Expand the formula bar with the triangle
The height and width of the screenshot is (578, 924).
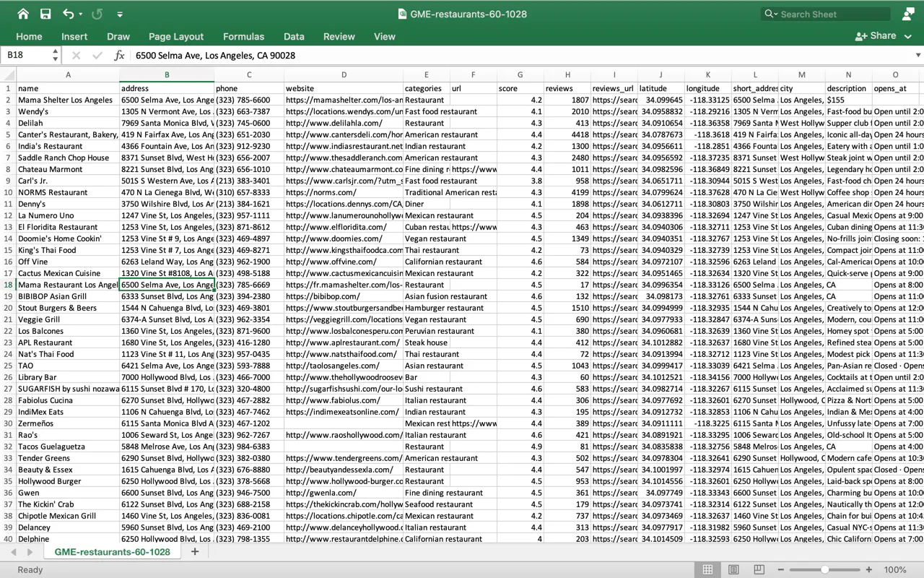point(918,55)
